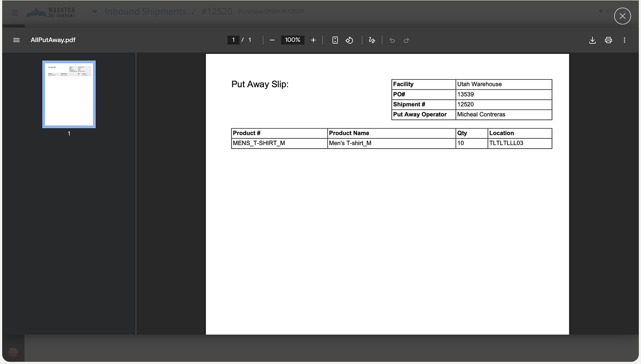Expand the Wasatch Ski Company dropdown arrow

coord(94,12)
